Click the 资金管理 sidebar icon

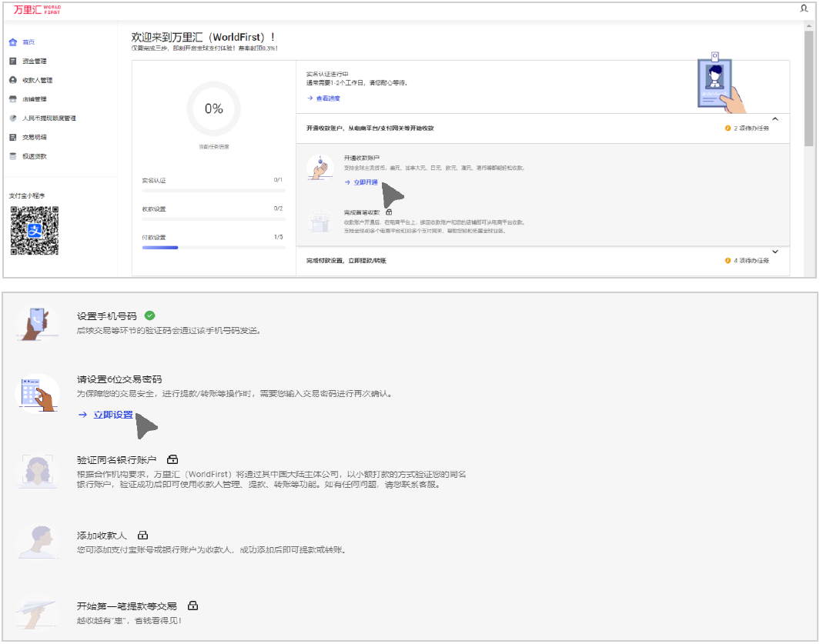[13, 61]
